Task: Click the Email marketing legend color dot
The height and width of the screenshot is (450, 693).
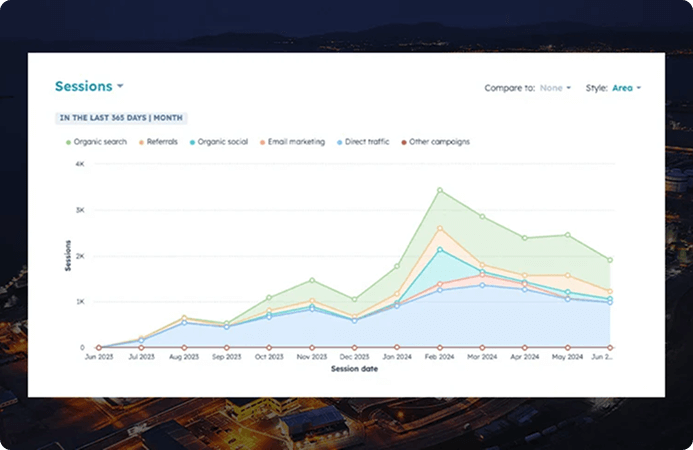Action: tap(261, 142)
